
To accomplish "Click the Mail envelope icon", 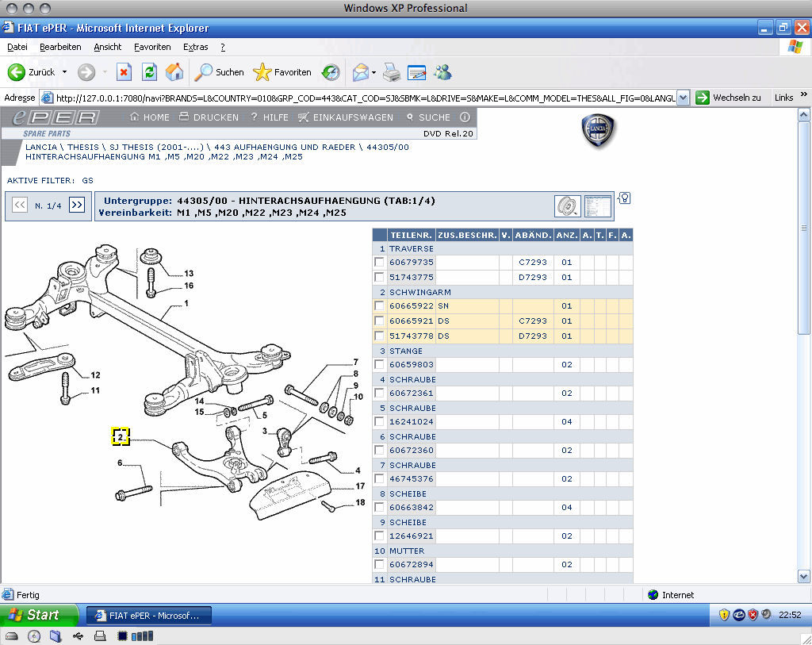I will (x=361, y=72).
